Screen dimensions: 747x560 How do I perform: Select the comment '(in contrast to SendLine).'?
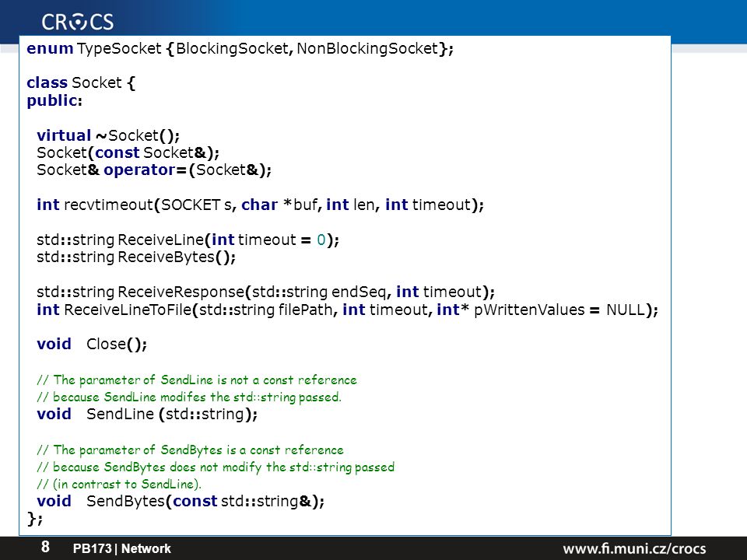(x=119, y=485)
